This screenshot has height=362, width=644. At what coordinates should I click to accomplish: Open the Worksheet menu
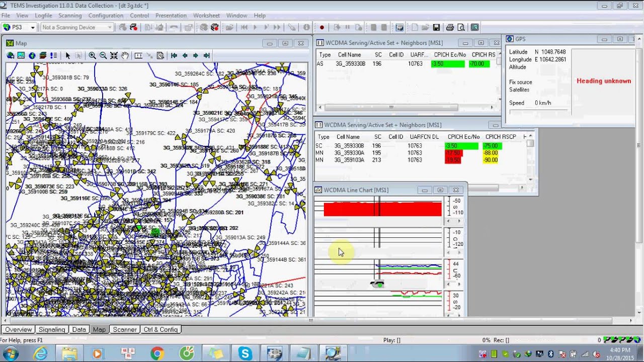point(206,16)
